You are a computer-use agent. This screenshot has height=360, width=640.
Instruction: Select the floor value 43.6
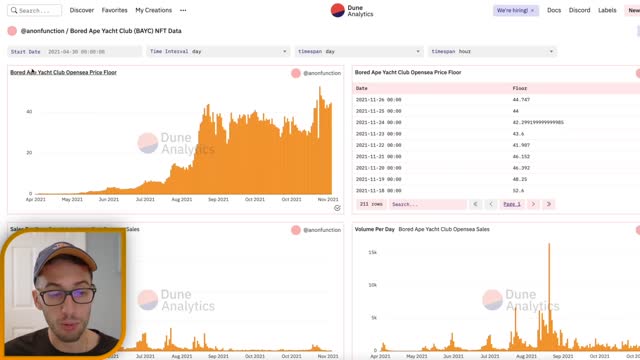518,134
